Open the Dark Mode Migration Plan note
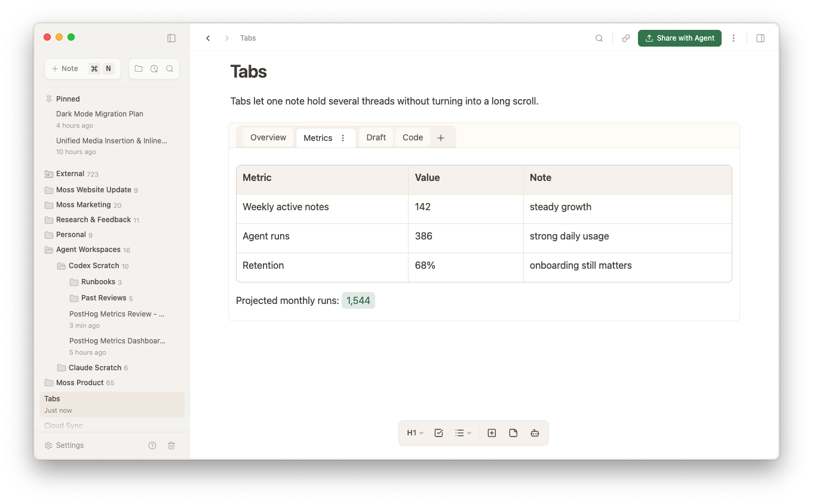This screenshot has width=813, height=504. coord(99,113)
